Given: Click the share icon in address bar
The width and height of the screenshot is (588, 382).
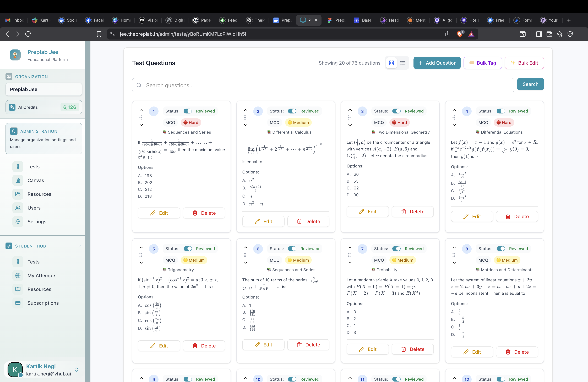Looking at the screenshot, I should 447,34.
